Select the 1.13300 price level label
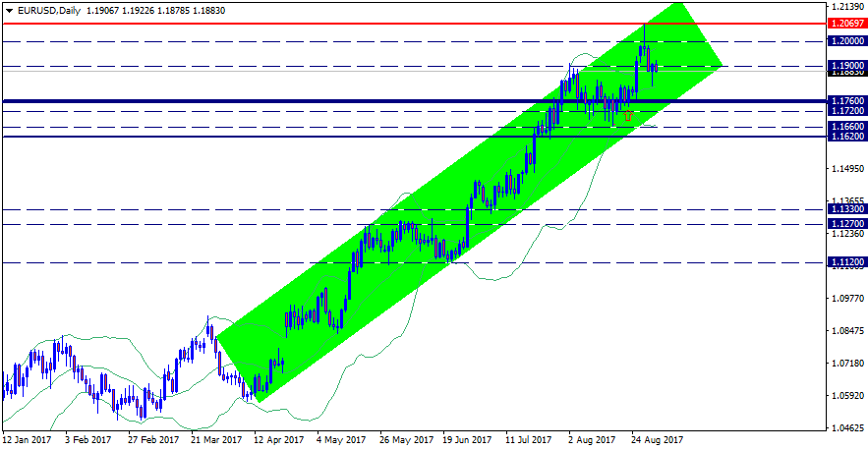The width and height of the screenshot is (868, 451). pyautogui.click(x=846, y=209)
